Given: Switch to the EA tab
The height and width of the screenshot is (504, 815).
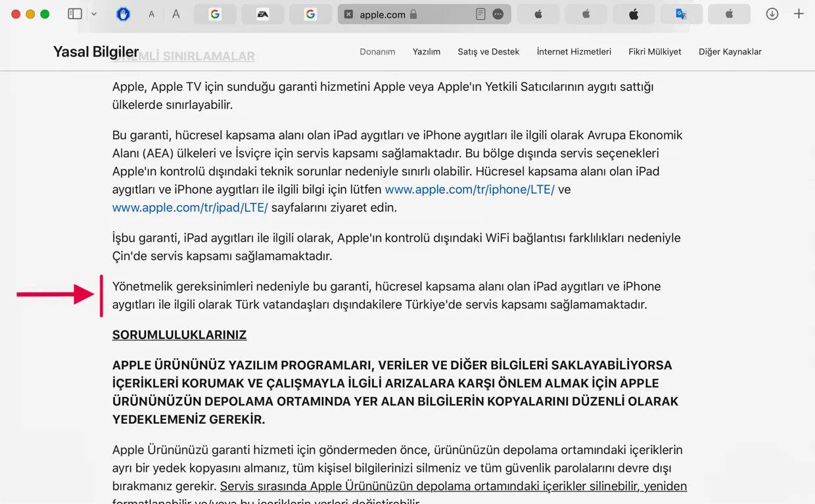Looking at the screenshot, I should click(x=263, y=14).
